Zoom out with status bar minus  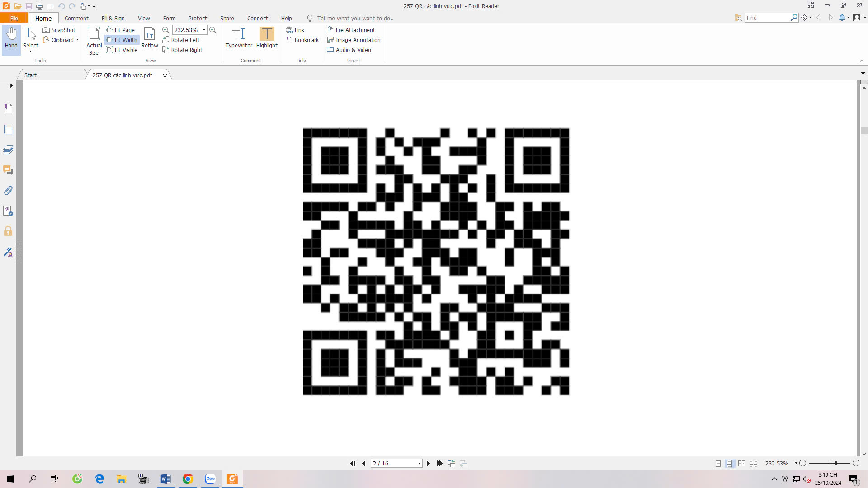803,463
